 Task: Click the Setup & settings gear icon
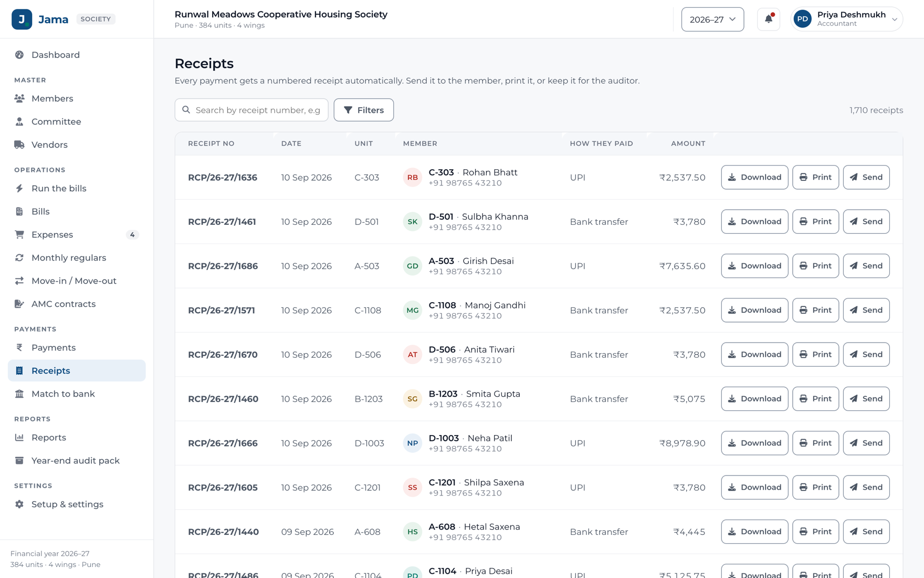tap(19, 504)
